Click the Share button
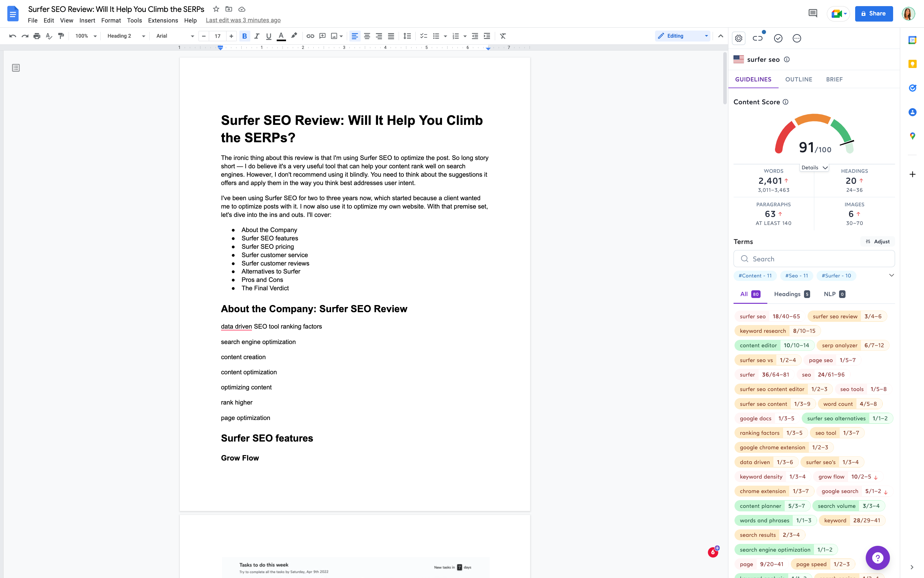The height and width of the screenshot is (578, 924). (x=873, y=13)
